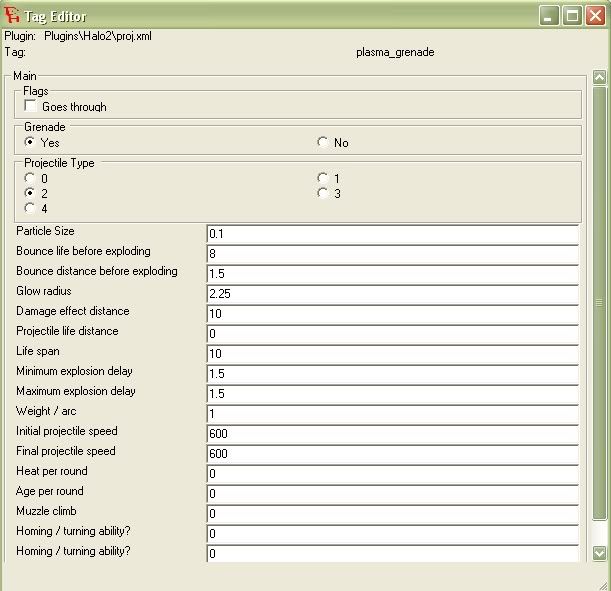This screenshot has height=591, width=611.
Task: Click the Damage effect distance field
Action: (393, 313)
